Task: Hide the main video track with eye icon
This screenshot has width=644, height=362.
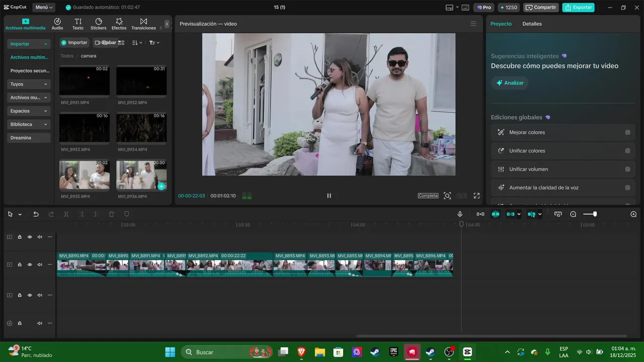Action: 30,264
